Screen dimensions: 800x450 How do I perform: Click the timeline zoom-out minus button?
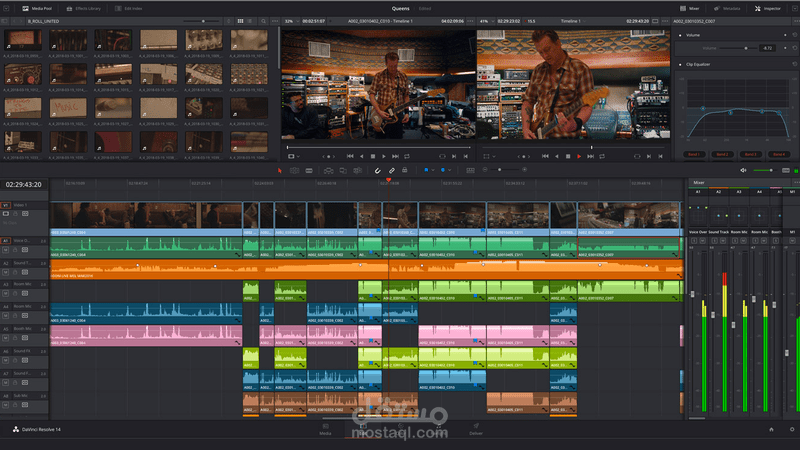(x=485, y=170)
